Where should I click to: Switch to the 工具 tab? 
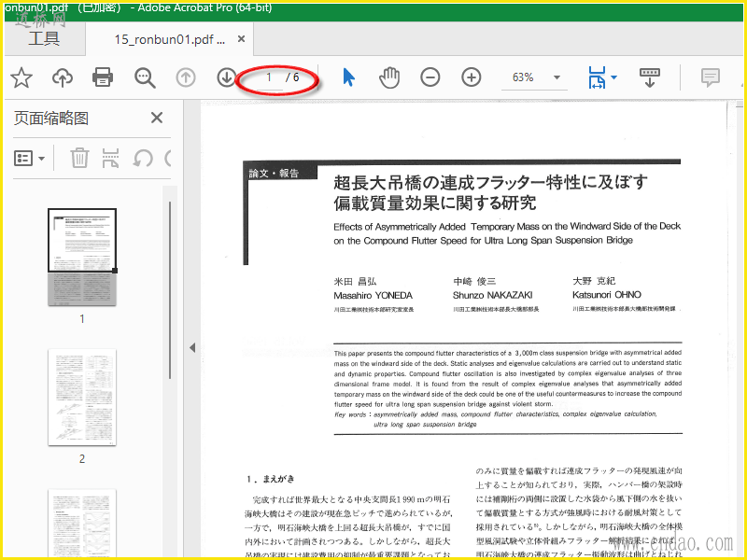click(x=44, y=38)
